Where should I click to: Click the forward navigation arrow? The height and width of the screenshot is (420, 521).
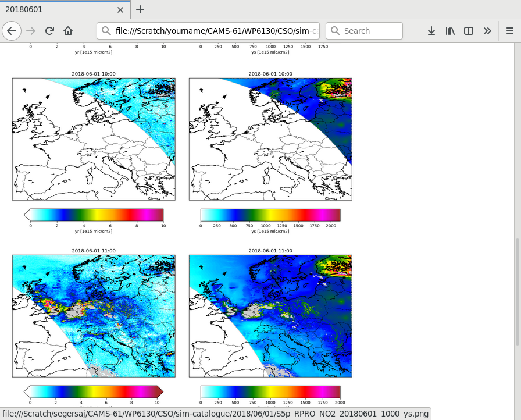tap(31, 31)
